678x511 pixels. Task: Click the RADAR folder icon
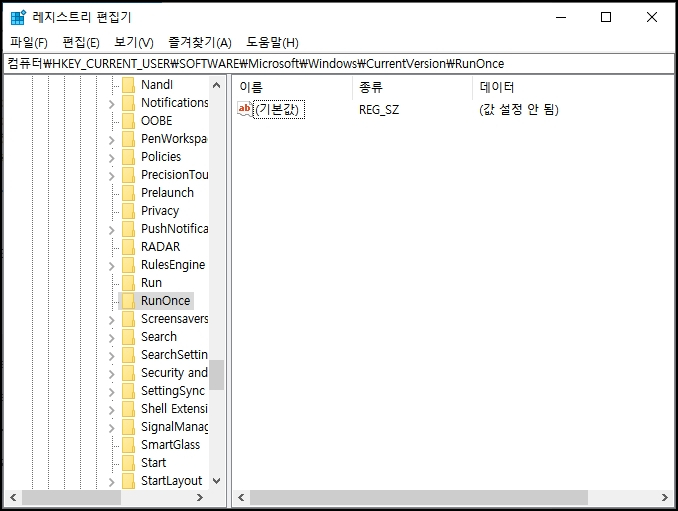[128, 247]
